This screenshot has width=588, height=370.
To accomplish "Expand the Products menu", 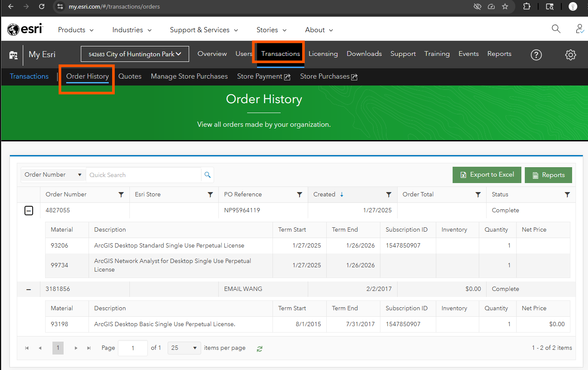I will point(76,30).
